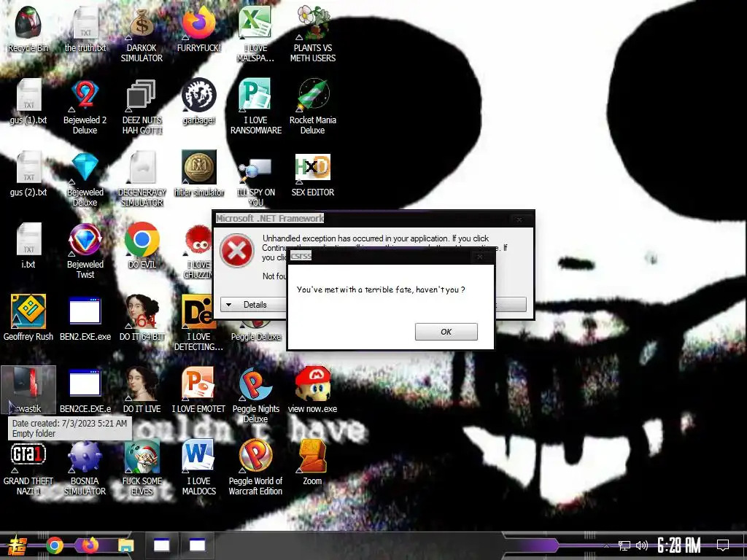
Task: Select the BOSNIA SIMULATOR mine icon
Action: coord(85,467)
